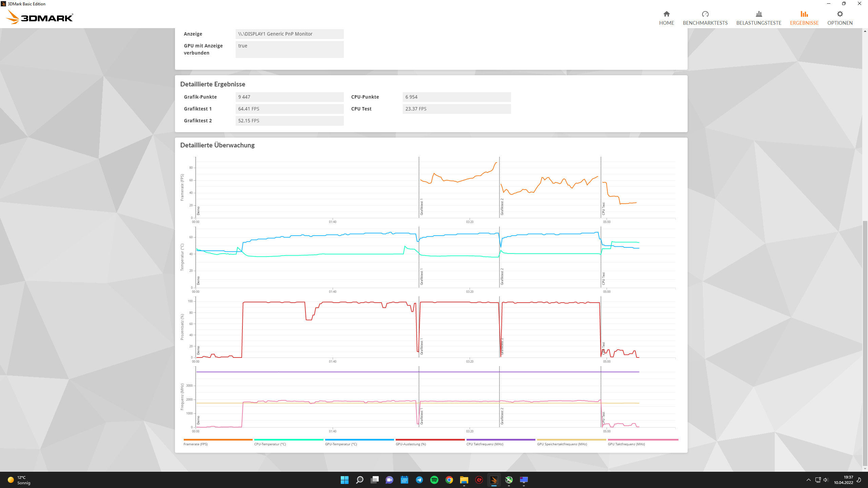Toggle GPU-Auslastung (%) legend entry
This screenshot has height=488, width=868.
pos(411,444)
